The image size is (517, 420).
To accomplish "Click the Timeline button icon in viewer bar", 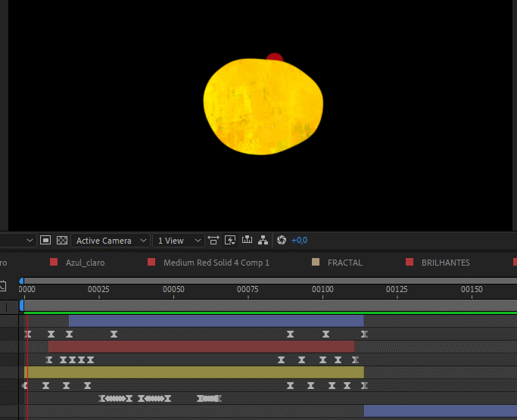I will coord(247,240).
